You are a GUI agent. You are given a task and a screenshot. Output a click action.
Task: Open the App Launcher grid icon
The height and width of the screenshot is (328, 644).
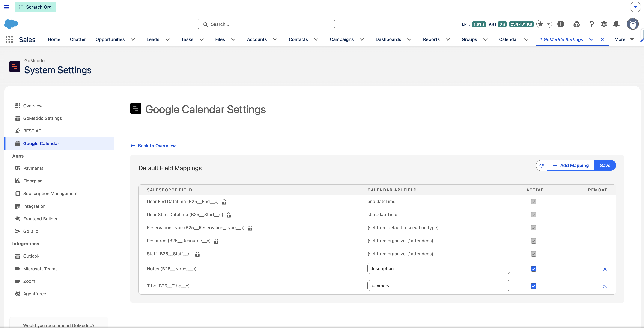tap(9, 39)
